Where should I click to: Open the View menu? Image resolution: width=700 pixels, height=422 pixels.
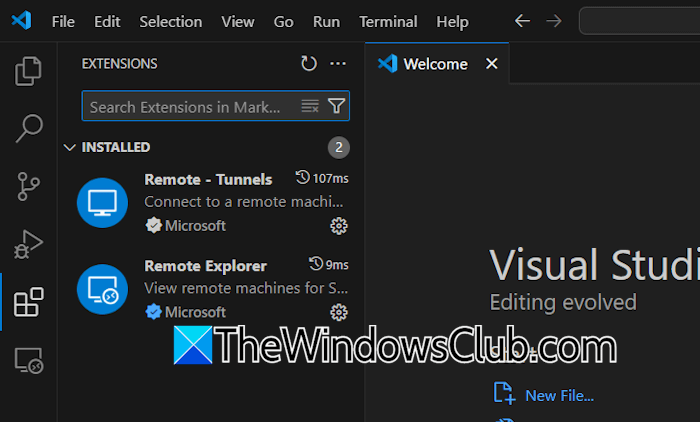coord(238,21)
